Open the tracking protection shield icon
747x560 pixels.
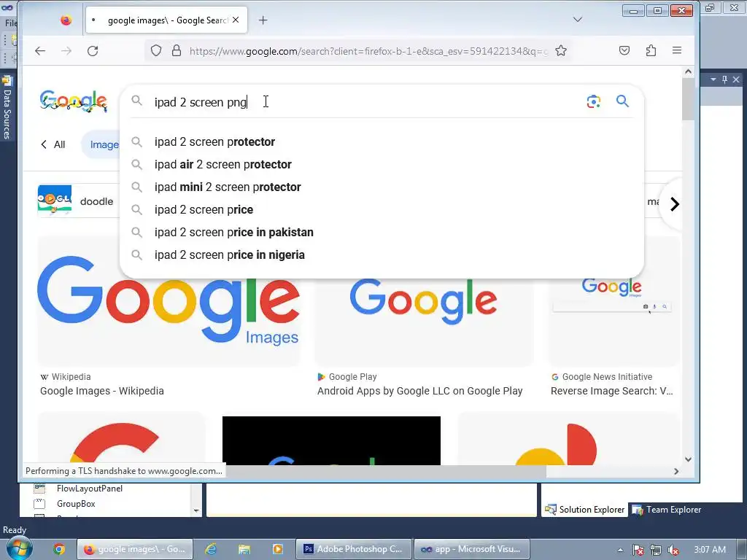pos(156,50)
